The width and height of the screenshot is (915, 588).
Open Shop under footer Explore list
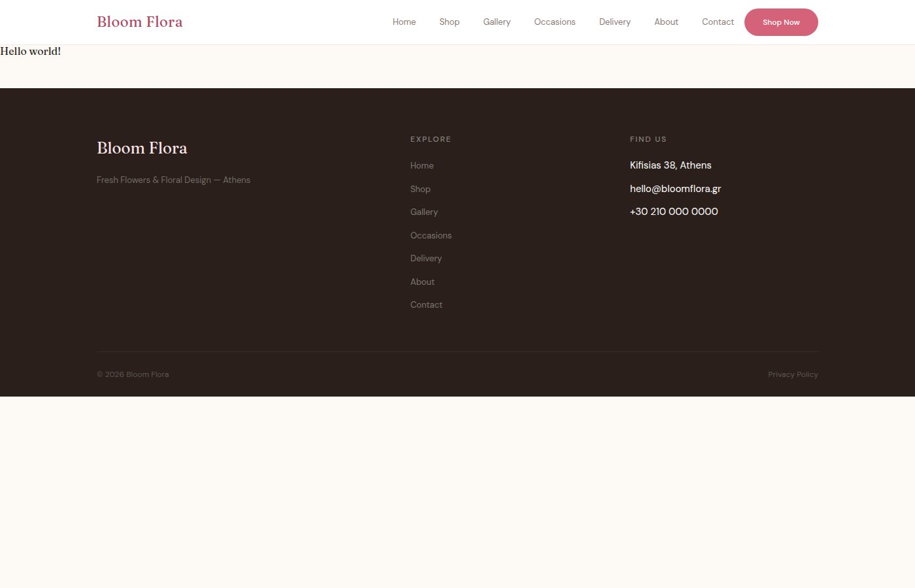click(x=420, y=189)
